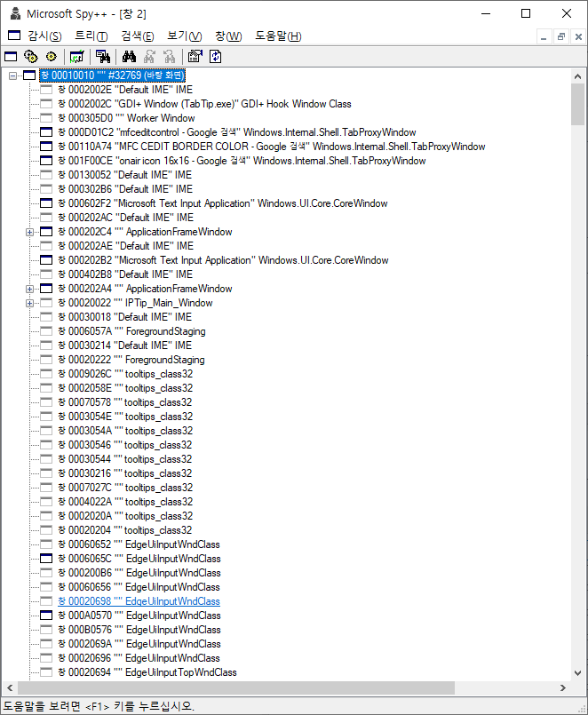588x715 pixels.
Task: Open the Processes view toolbar icon
Action: 31,57
